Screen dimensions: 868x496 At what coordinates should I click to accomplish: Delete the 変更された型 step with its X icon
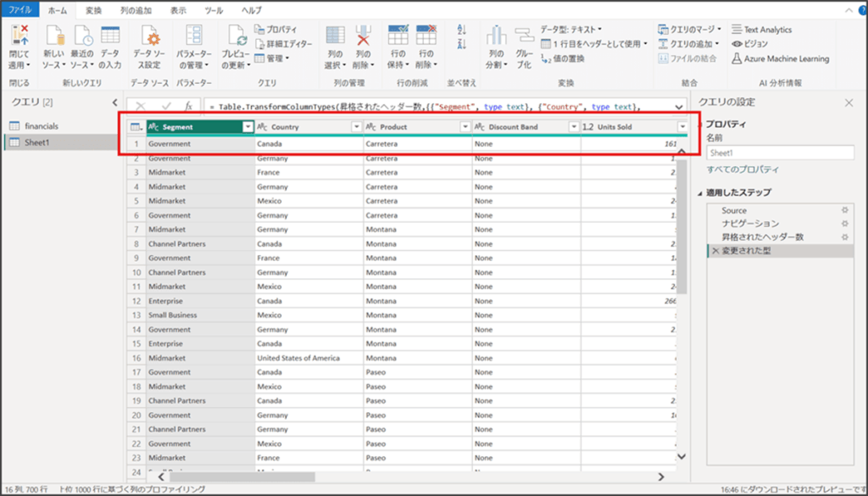pos(715,251)
